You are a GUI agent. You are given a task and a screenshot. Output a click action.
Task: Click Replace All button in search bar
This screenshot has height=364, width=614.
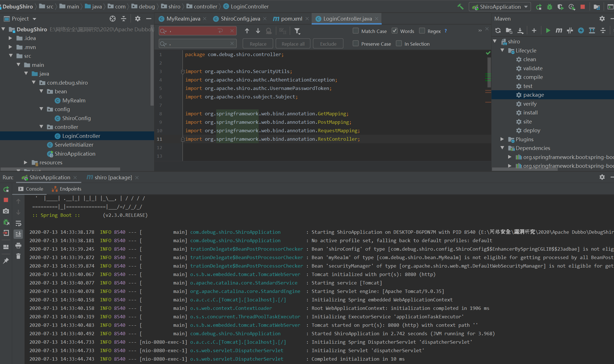(293, 43)
